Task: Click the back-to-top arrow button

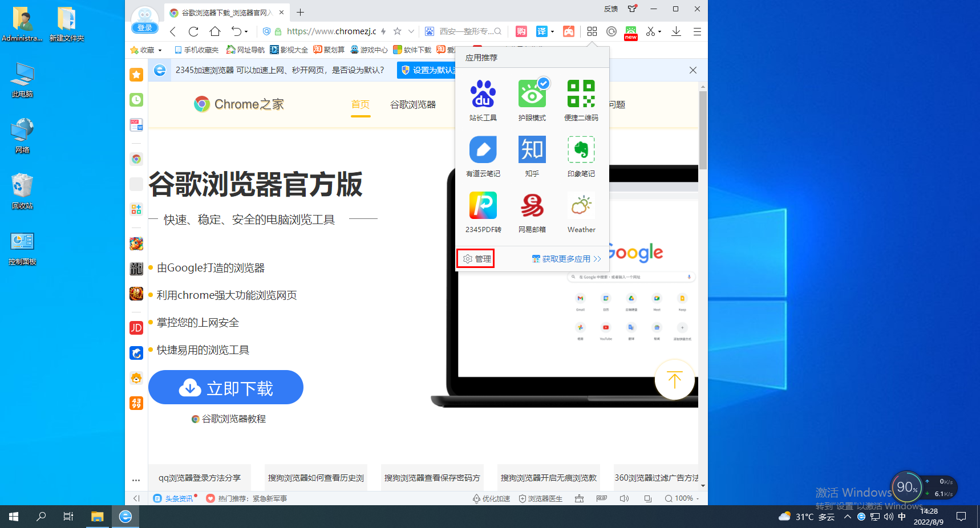Action: click(674, 379)
